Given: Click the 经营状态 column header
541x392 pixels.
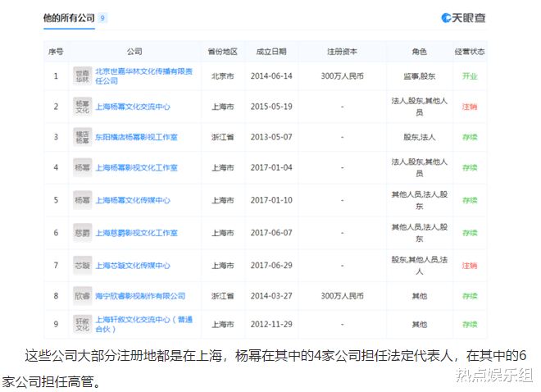Looking at the screenshot, I should [470, 52].
